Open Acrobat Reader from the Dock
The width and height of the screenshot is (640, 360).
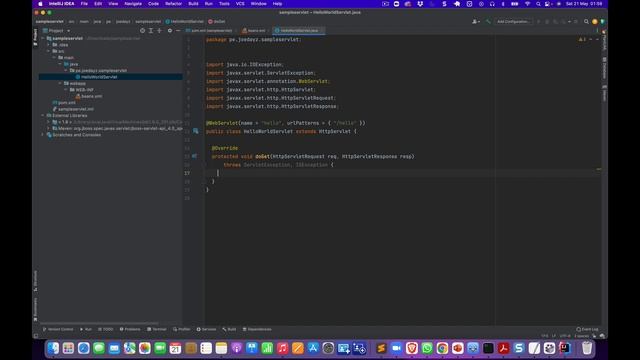503,348
